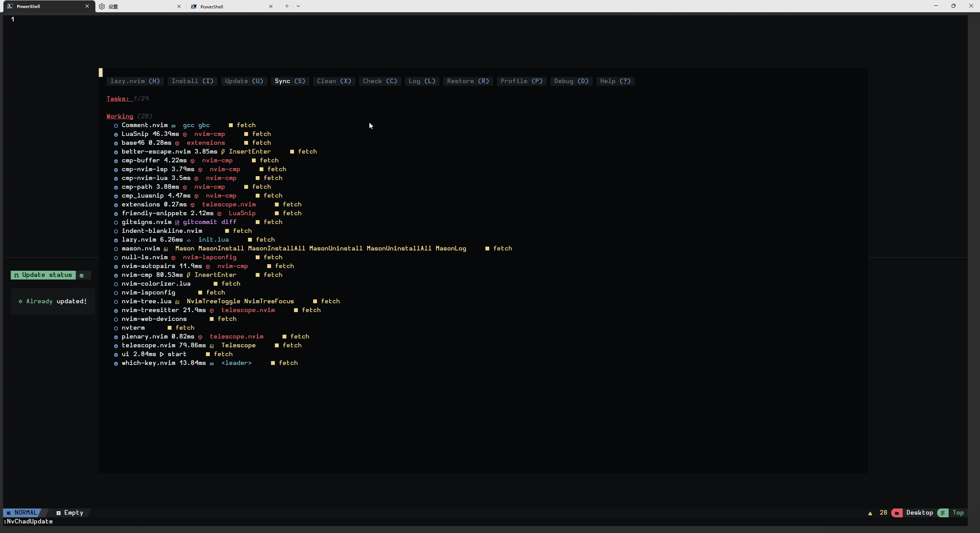This screenshot has height=533, width=980.
Task: Click the status circle beside plenary.nvim
Action: tap(116, 337)
